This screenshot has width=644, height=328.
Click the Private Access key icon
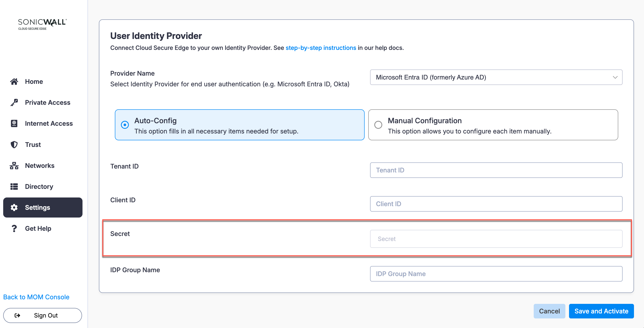pos(14,102)
